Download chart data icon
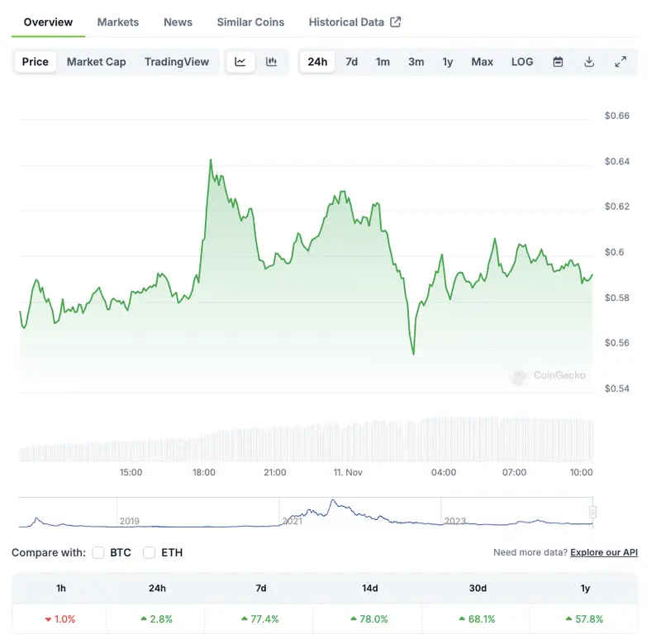The image size is (661, 644). (589, 62)
